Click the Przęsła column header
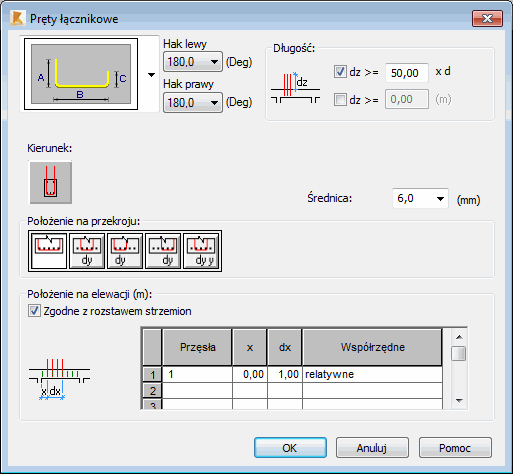 197,347
